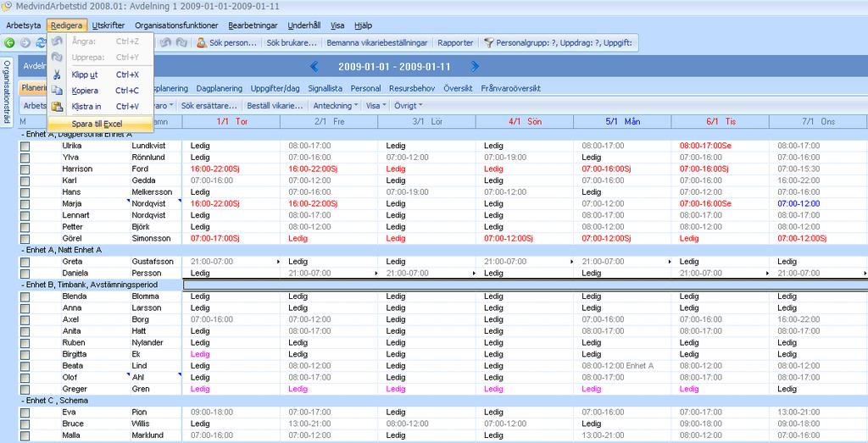The width and height of the screenshot is (868, 443).
Task: Switch to the Signallista tab
Action: tap(325, 88)
